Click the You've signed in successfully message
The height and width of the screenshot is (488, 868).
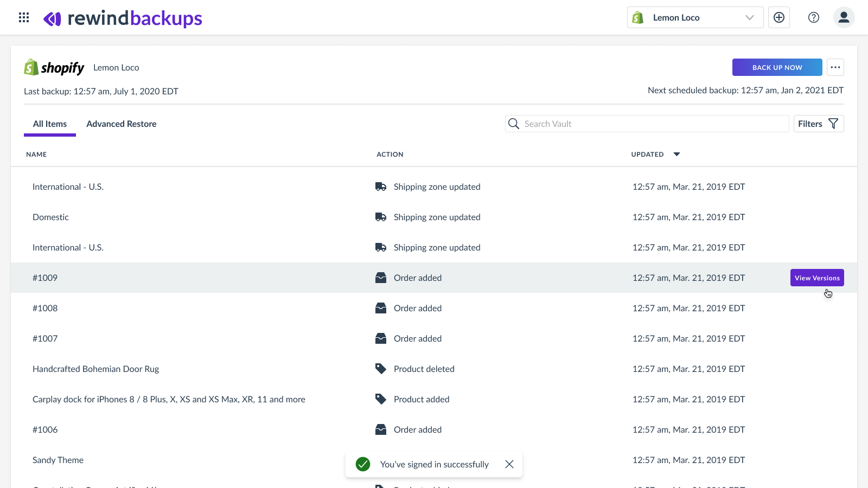435,464
